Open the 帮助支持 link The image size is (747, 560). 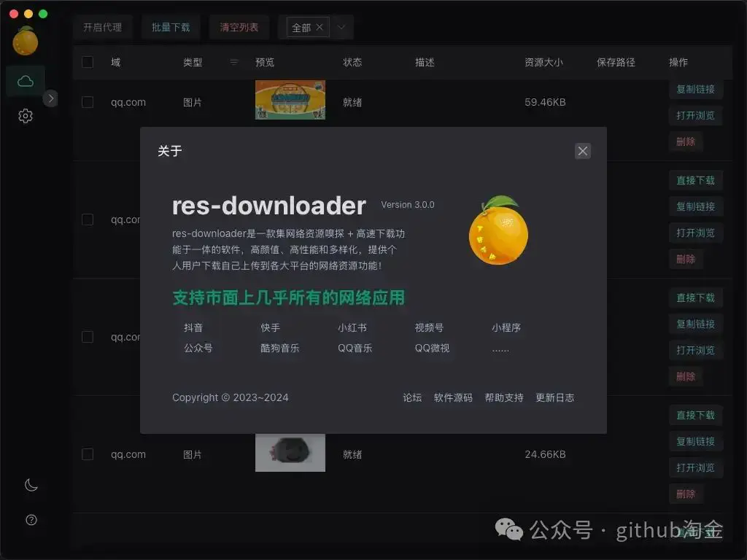pos(504,397)
